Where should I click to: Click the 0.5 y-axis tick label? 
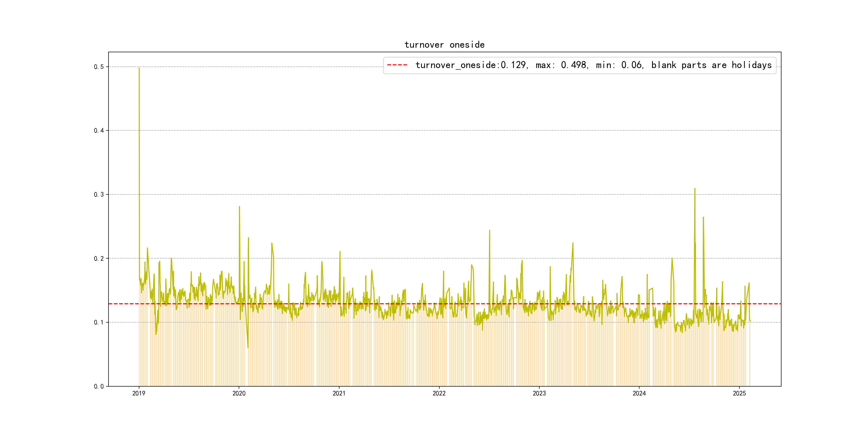pyautogui.click(x=99, y=67)
